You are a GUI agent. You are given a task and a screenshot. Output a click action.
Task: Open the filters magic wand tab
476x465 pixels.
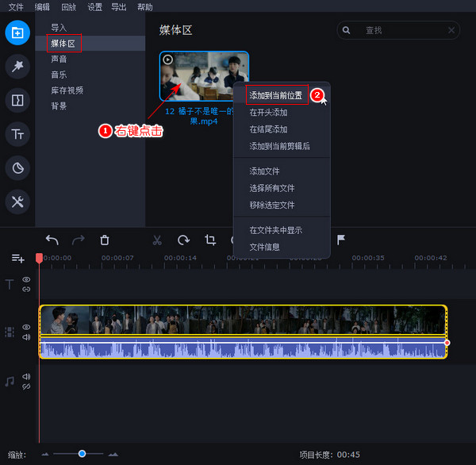click(17, 67)
